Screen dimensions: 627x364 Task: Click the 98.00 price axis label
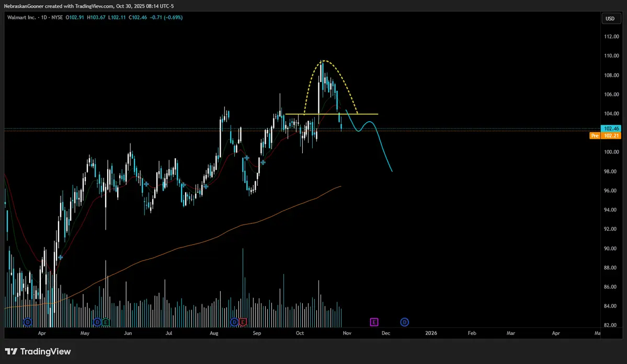point(611,171)
